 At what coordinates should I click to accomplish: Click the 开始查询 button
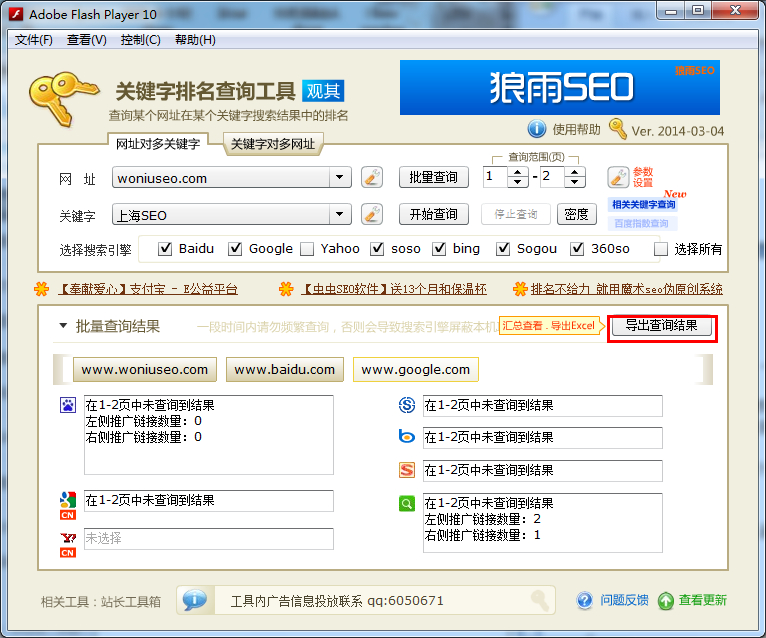434,214
